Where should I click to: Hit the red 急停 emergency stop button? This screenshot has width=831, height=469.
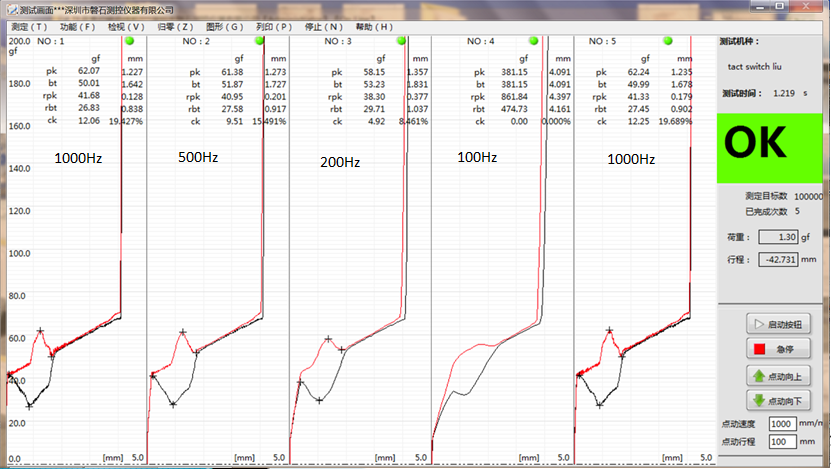click(x=774, y=350)
